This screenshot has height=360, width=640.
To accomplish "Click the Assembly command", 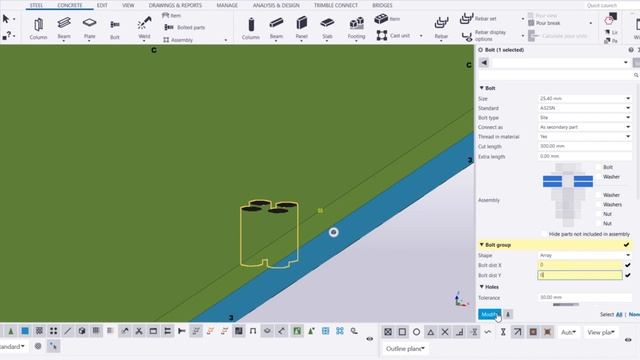I will pos(178,40).
